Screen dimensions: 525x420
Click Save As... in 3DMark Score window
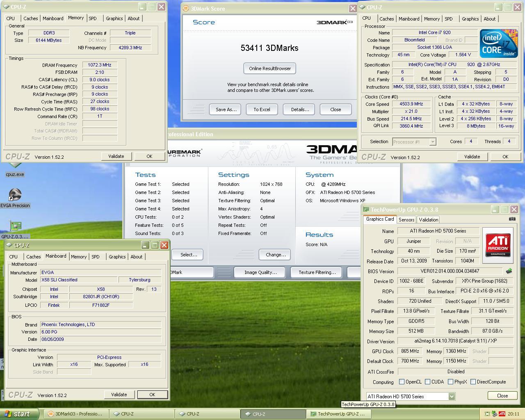226,110
